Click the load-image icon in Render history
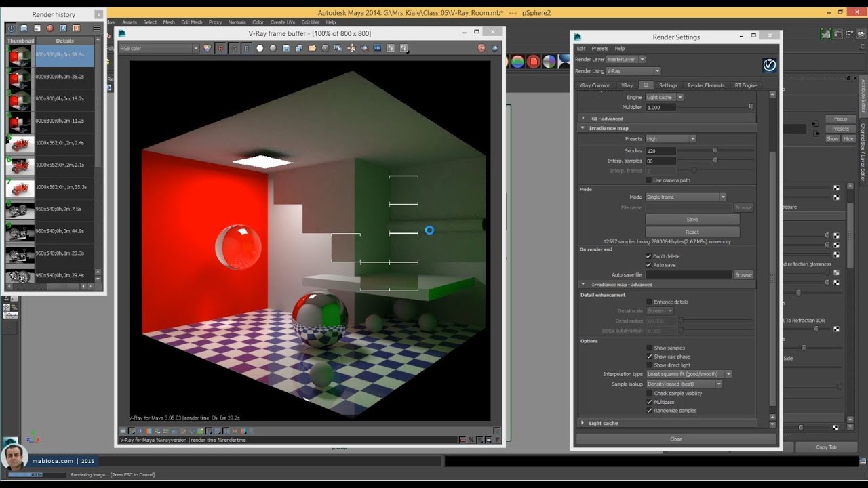This screenshot has width=868, height=488. [x=37, y=28]
